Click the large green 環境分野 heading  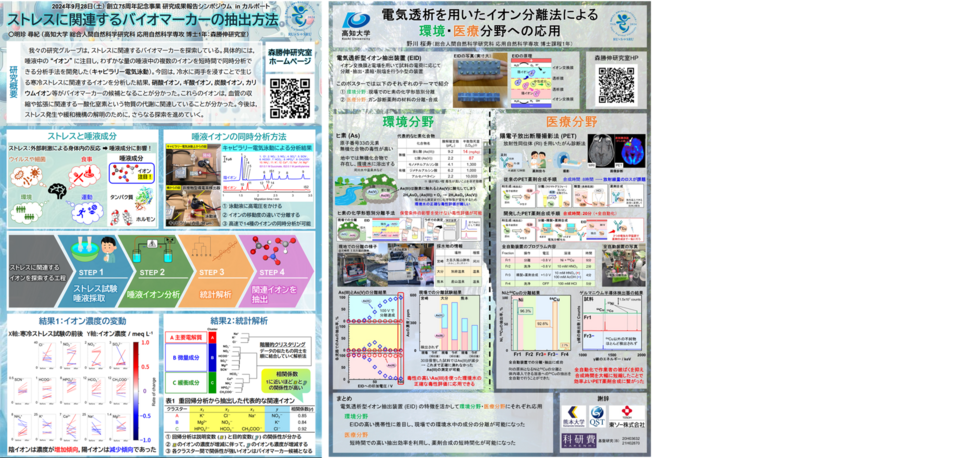coord(409,121)
